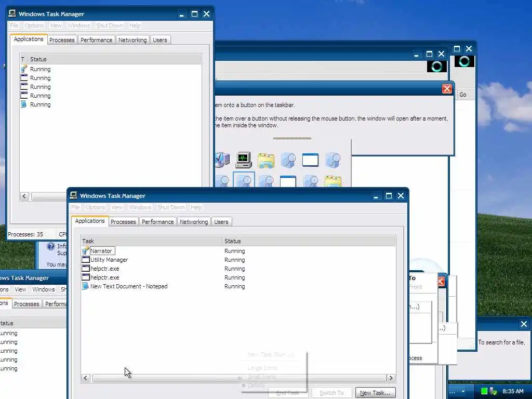The width and height of the screenshot is (532, 399).
Task: Click left scroll arrow in front Task Manager
Action: coord(86,378)
